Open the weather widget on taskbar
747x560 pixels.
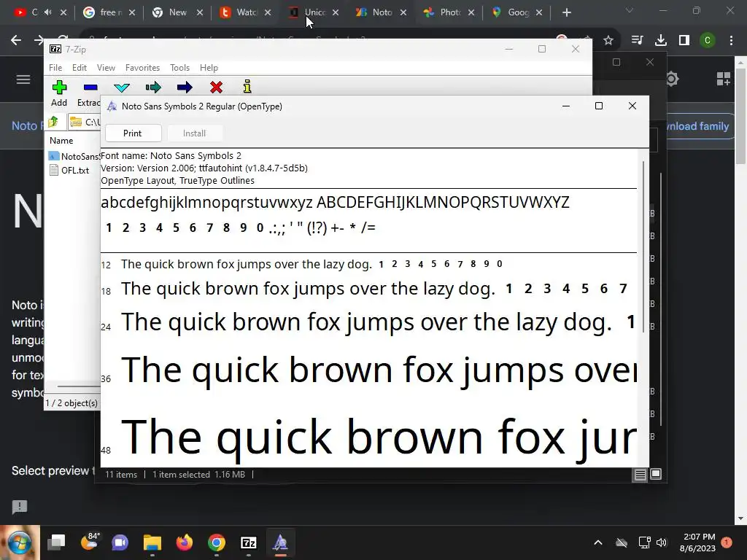89,542
